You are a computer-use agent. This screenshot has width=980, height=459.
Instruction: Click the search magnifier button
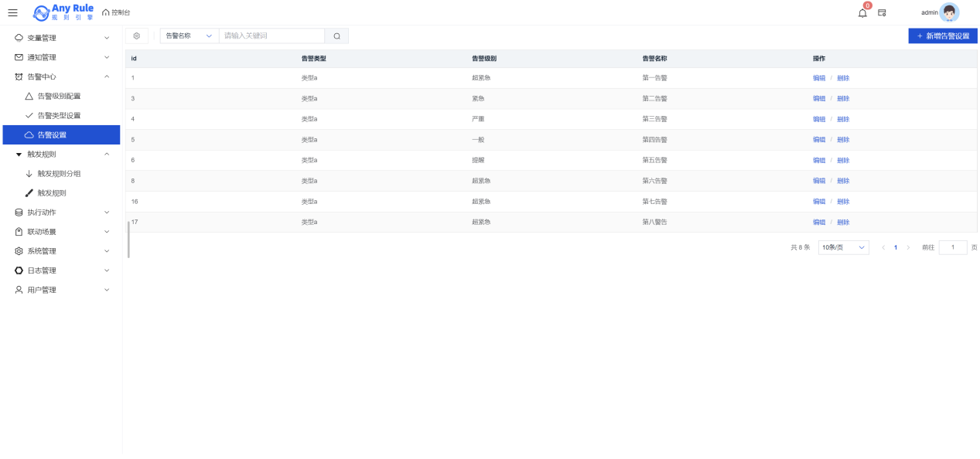click(336, 36)
